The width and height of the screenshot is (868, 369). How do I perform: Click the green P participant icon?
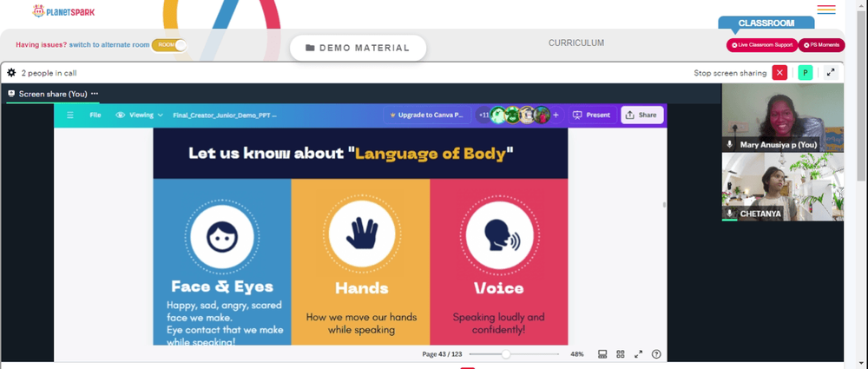click(806, 73)
